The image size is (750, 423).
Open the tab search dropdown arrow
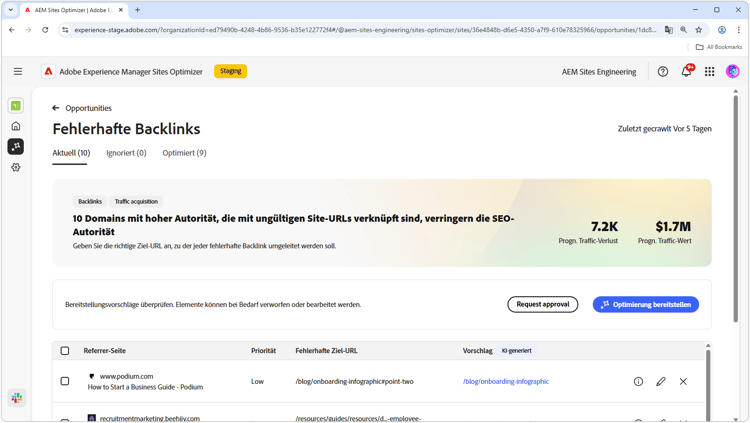pos(11,10)
